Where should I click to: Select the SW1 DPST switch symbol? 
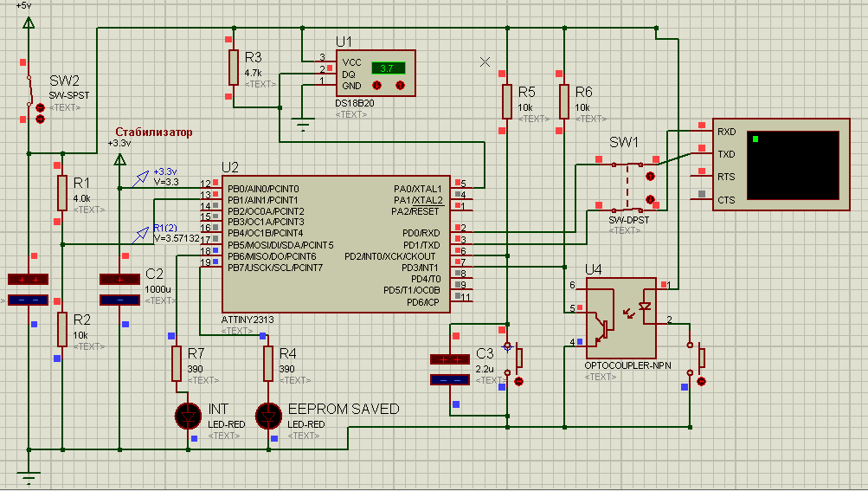pyautogui.click(x=627, y=187)
